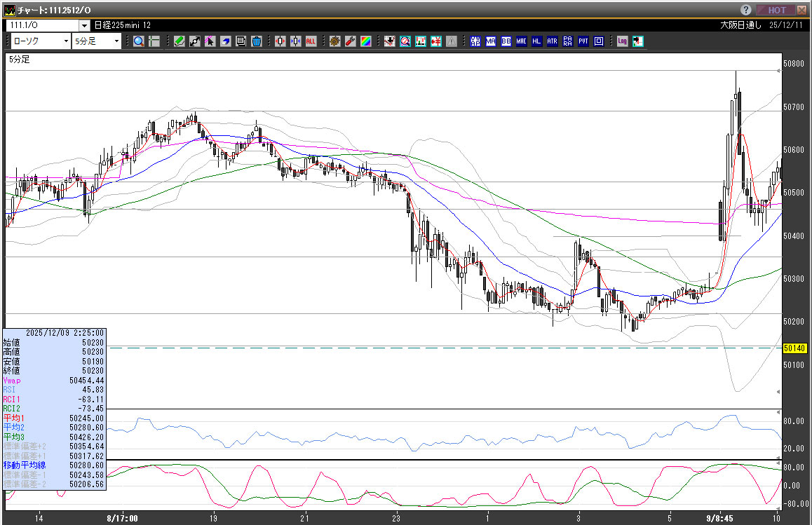Toggle Log scale display
Screen dimensions: 812x525
[622, 41]
